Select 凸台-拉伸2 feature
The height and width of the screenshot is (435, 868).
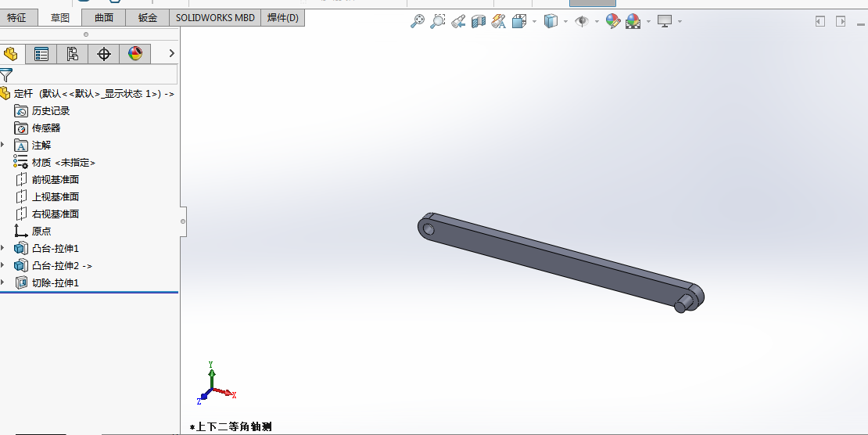click(62, 265)
